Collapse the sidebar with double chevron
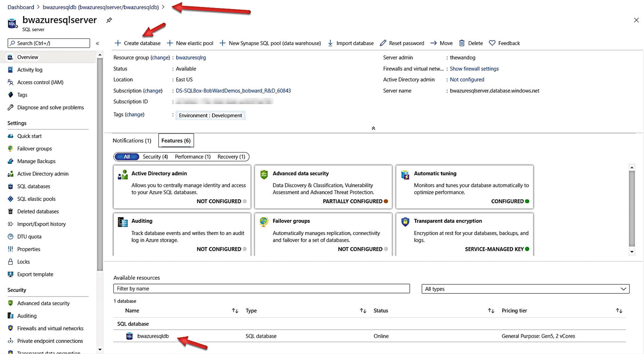644x354 pixels. click(97, 43)
